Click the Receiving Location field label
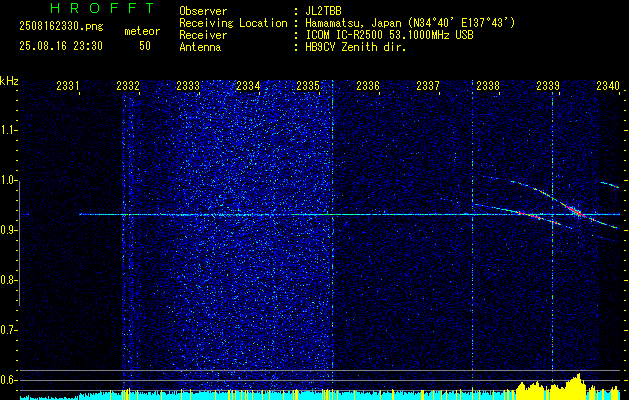Screen dimensions: 629x400 [233, 23]
